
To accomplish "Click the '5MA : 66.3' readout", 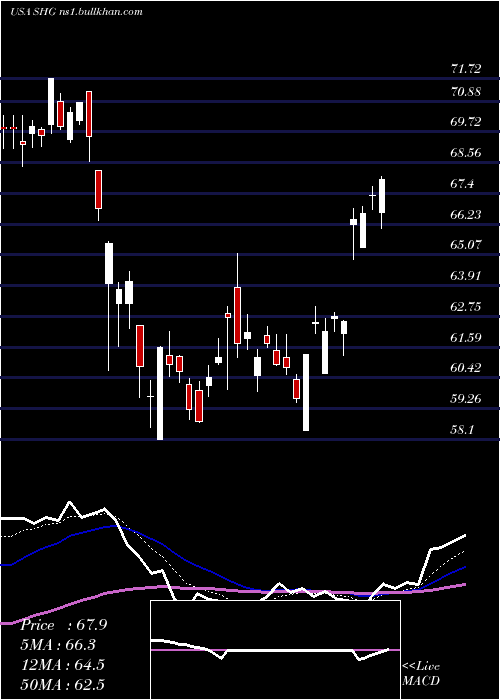I will (x=58, y=645).
